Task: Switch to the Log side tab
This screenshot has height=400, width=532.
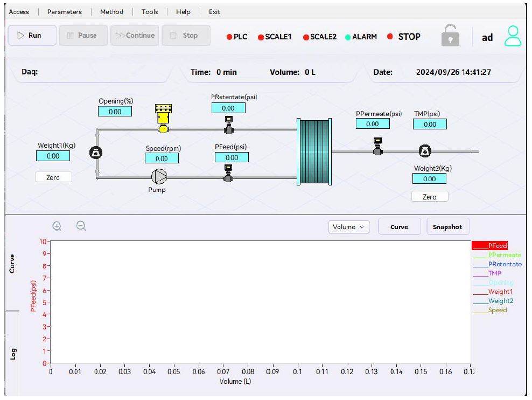Action: [x=12, y=354]
